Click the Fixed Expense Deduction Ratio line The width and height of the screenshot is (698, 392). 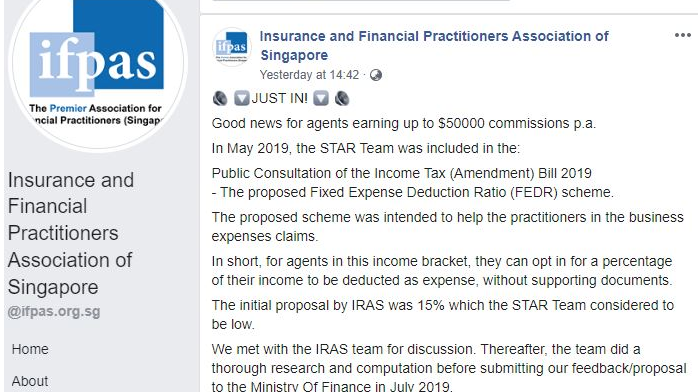413,192
